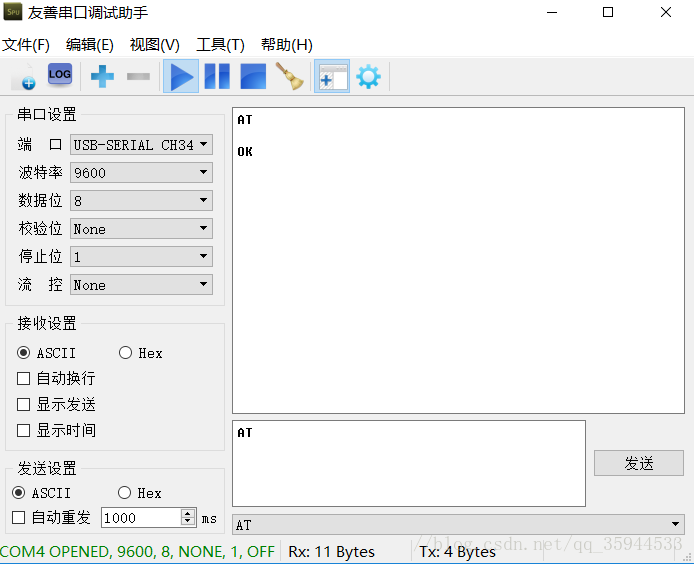Open the 工具(T) menu
This screenshot has width=694, height=564.
pos(220,45)
